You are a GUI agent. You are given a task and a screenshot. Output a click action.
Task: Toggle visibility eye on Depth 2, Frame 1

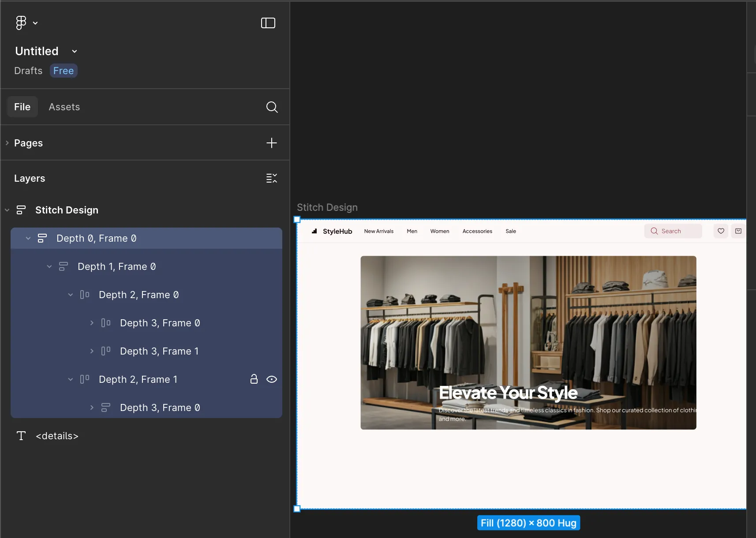(272, 379)
